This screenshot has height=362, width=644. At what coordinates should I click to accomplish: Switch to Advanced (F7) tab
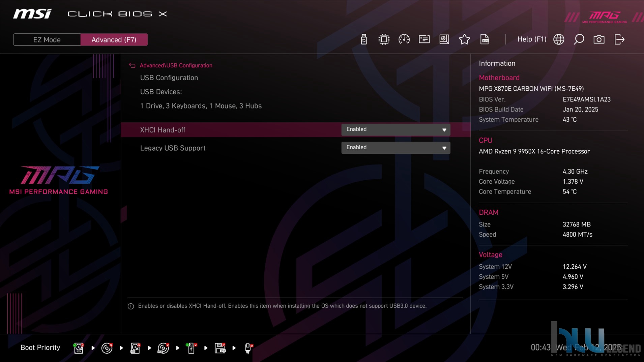(114, 40)
